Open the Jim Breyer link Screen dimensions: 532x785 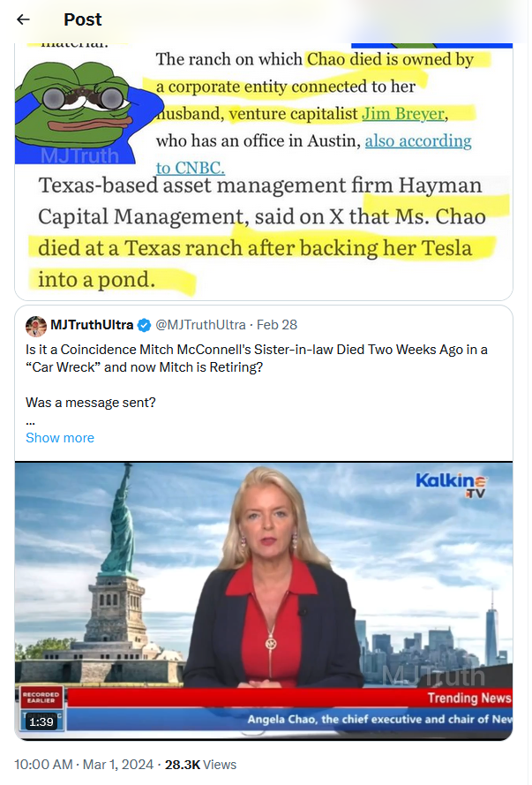[403, 114]
